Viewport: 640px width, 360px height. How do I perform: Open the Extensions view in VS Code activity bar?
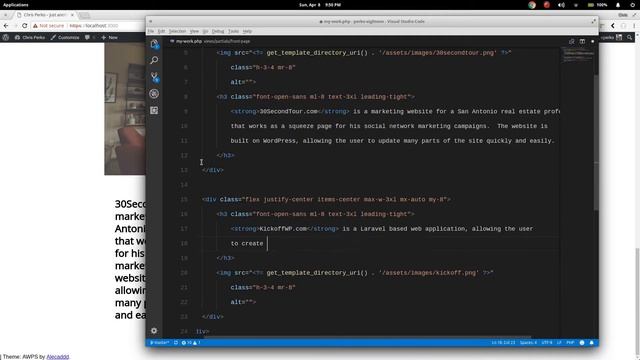click(154, 111)
